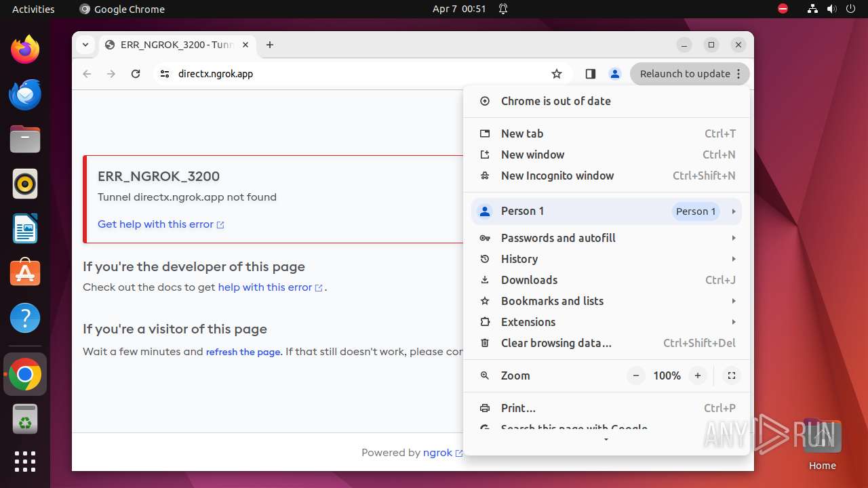Expand the History submenu
Image resolution: width=868 pixels, height=488 pixels.
click(x=606, y=259)
